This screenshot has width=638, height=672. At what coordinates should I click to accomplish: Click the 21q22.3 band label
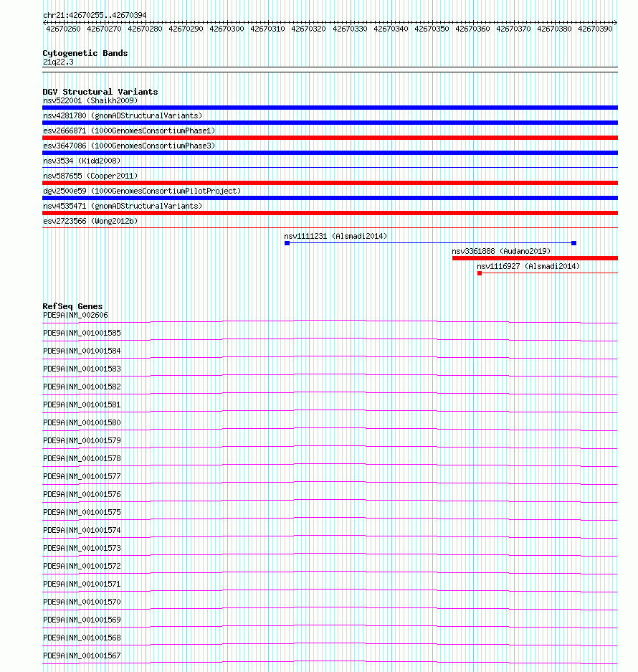[x=58, y=62]
